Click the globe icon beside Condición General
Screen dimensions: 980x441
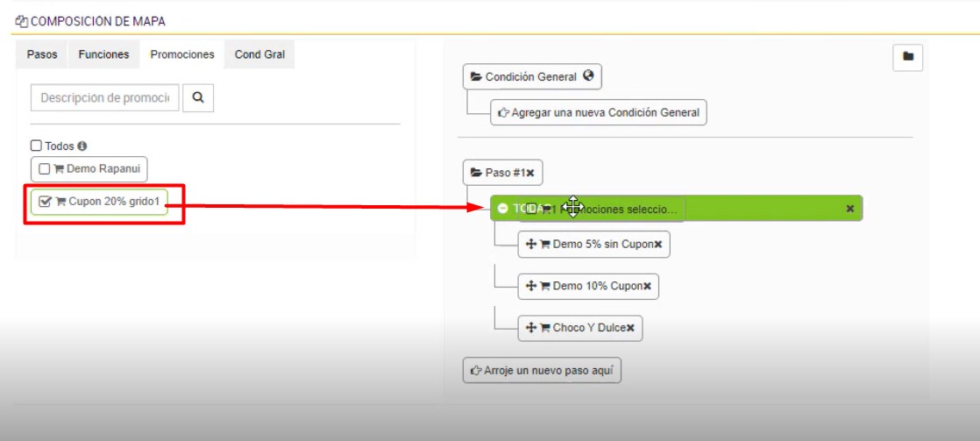588,76
